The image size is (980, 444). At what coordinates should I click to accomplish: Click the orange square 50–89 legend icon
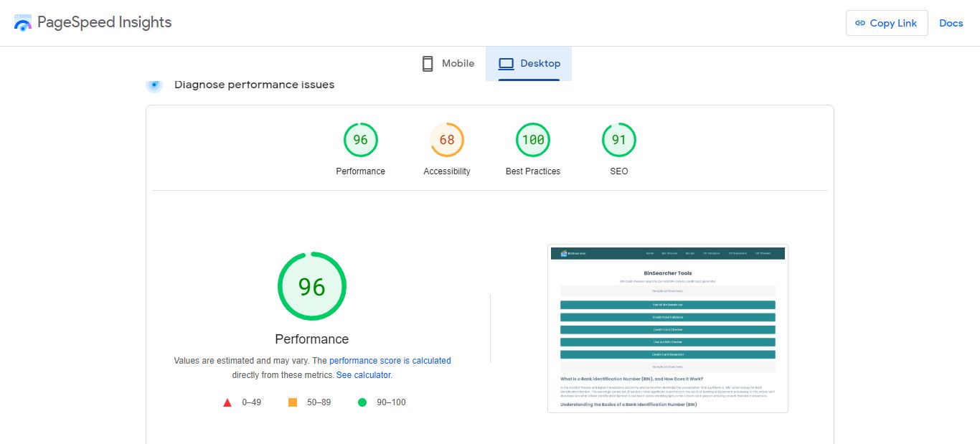(x=293, y=402)
